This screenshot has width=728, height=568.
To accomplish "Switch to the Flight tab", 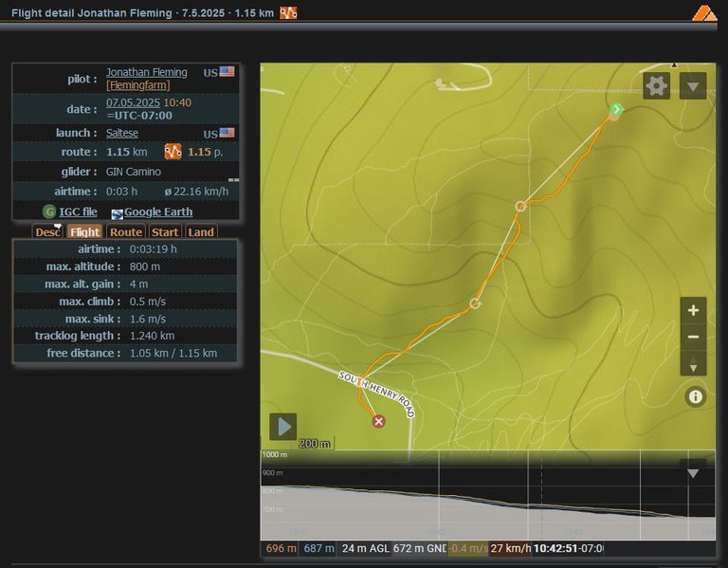I will click(84, 231).
